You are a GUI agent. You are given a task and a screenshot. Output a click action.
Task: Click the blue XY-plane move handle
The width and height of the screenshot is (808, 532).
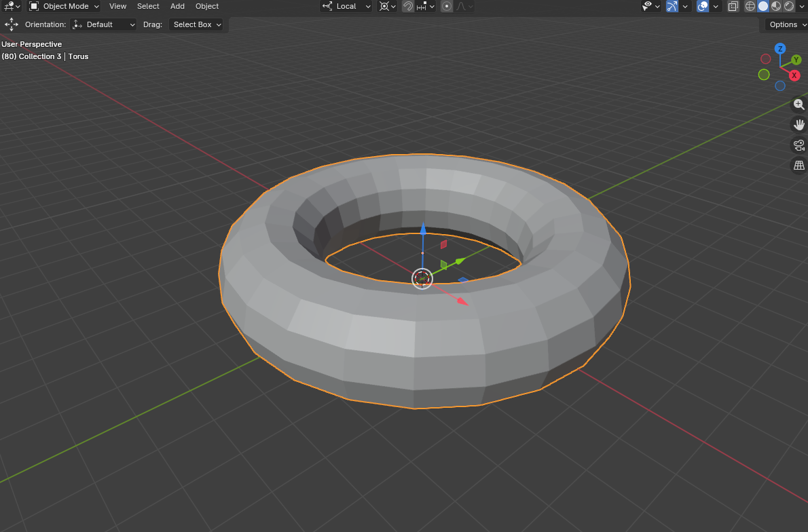point(463,280)
